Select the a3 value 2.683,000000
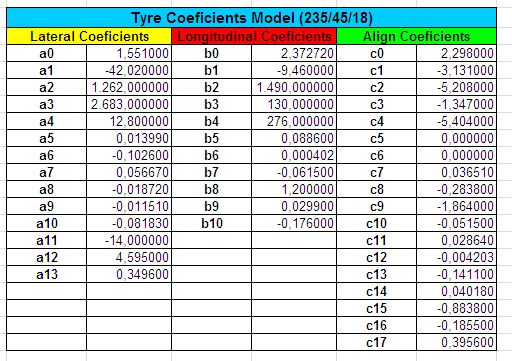 click(x=129, y=104)
